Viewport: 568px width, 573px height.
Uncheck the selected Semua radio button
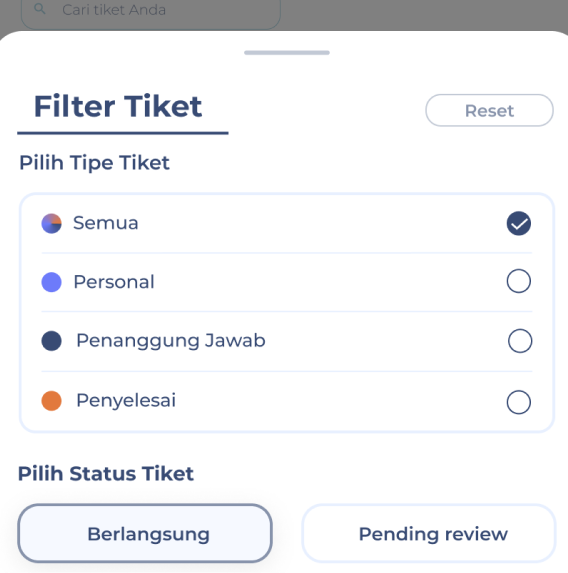point(519,223)
